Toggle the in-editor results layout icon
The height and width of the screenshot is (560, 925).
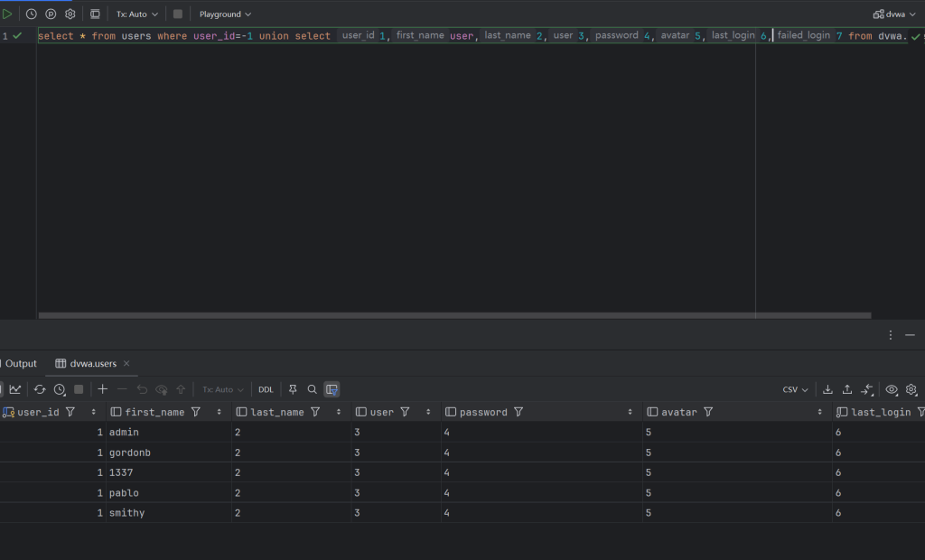pyautogui.click(x=95, y=14)
